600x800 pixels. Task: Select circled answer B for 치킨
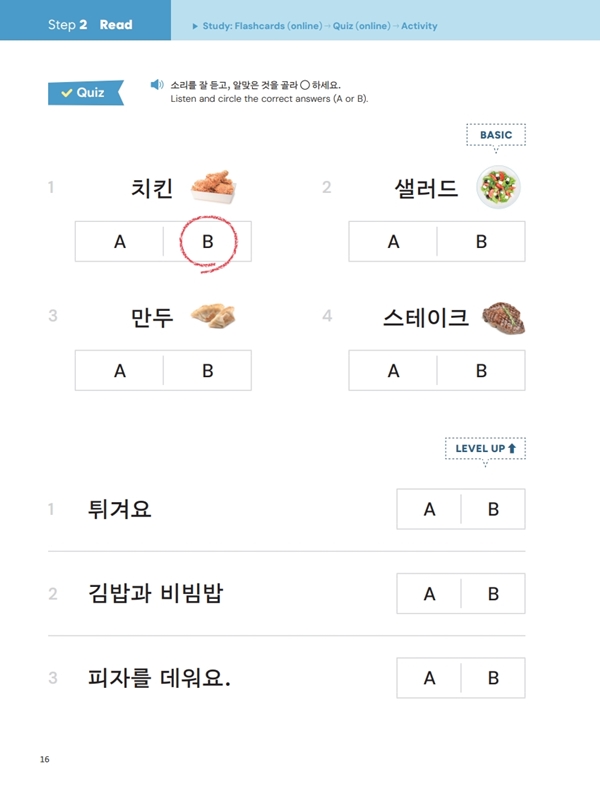click(x=208, y=241)
